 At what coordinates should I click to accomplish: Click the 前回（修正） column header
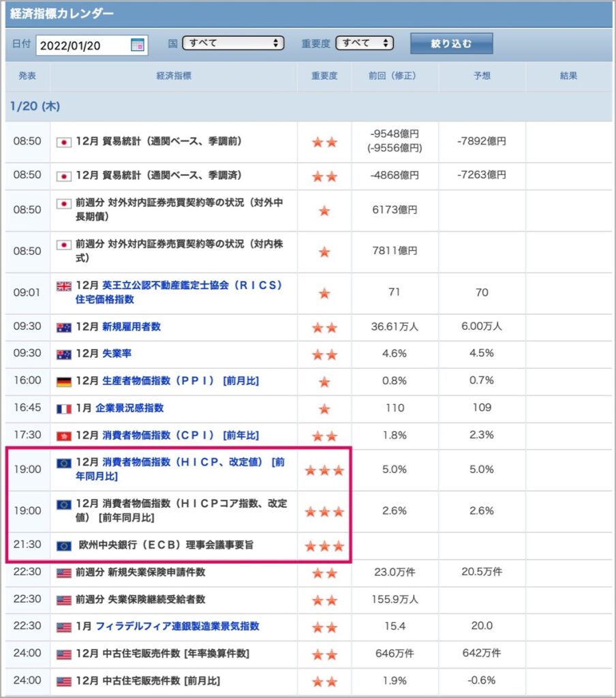point(395,76)
